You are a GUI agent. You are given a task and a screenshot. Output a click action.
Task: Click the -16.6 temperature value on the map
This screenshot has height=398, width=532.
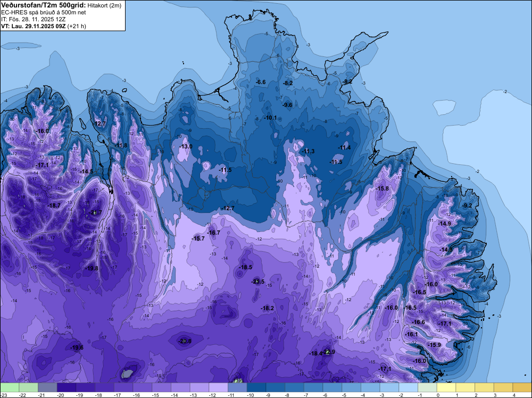(418, 322)
